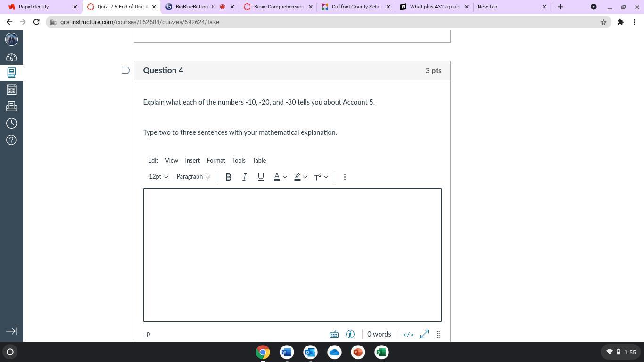Open the History clock sidebar icon
This screenshot has width=644, height=362.
click(11, 123)
